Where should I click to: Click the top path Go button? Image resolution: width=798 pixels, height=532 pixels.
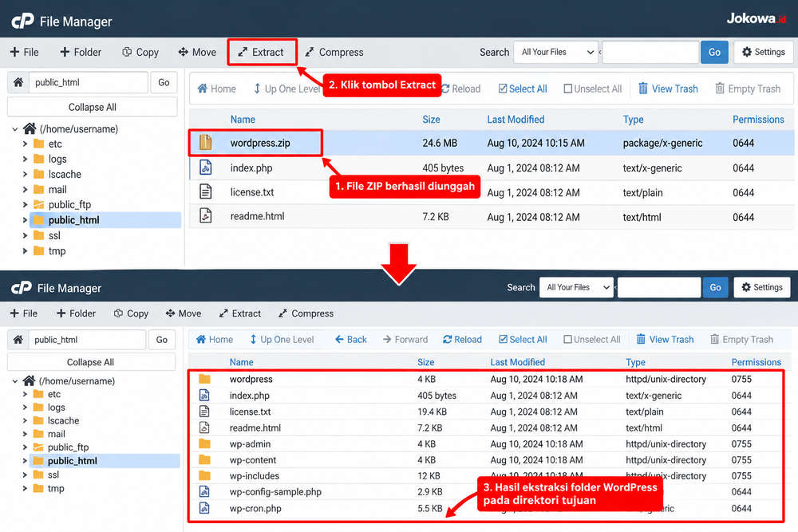click(164, 82)
